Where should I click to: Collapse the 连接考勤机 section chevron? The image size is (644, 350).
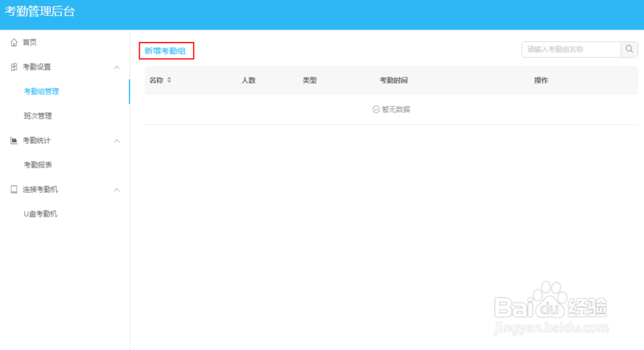pyautogui.click(x=117, y=190)
